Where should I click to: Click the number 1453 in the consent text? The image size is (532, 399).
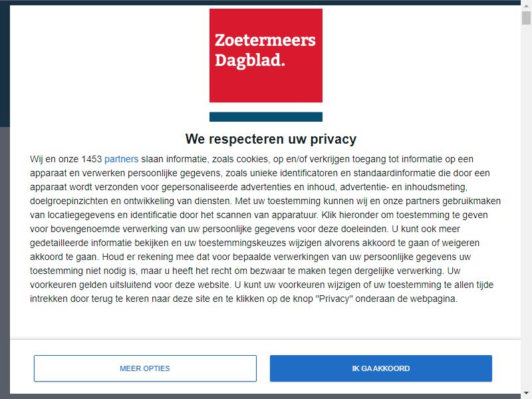coord(92,159)
